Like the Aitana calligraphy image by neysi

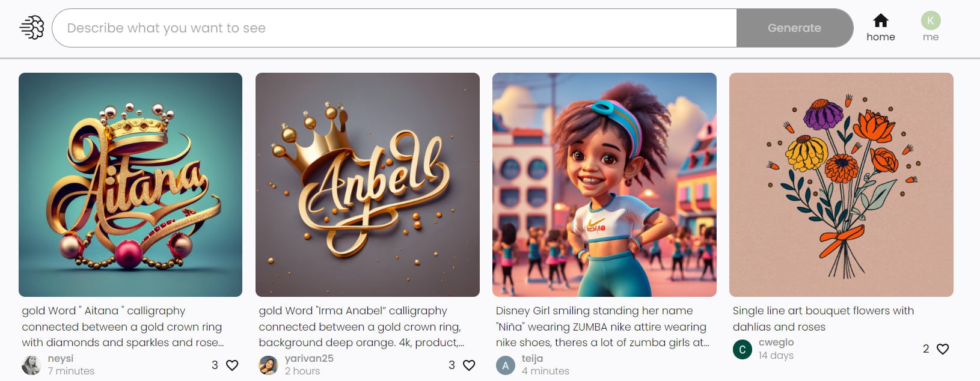pos(232,365)
